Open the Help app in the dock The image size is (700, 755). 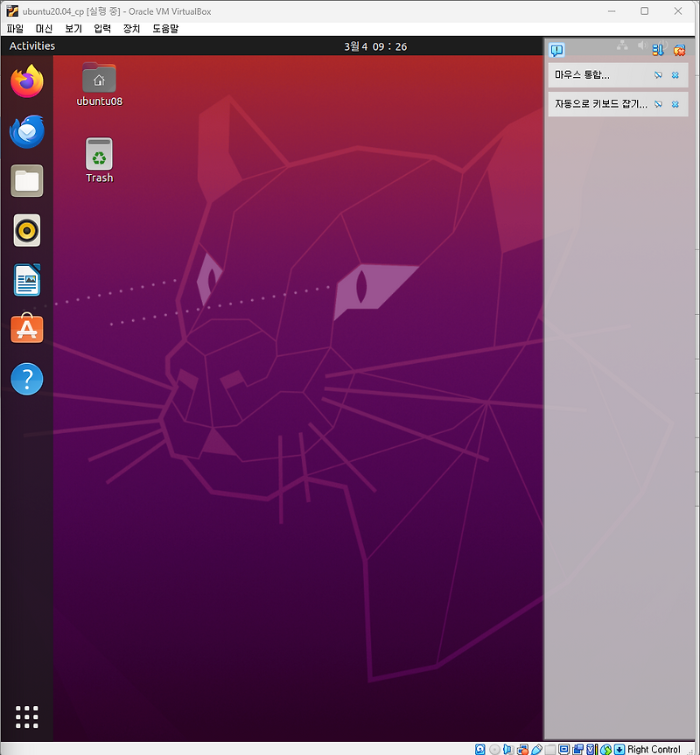coord(26,379)
